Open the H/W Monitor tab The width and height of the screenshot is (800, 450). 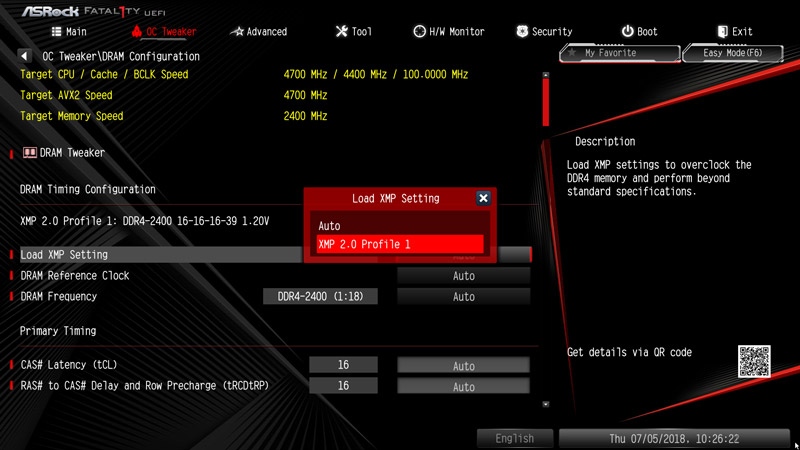448,32
